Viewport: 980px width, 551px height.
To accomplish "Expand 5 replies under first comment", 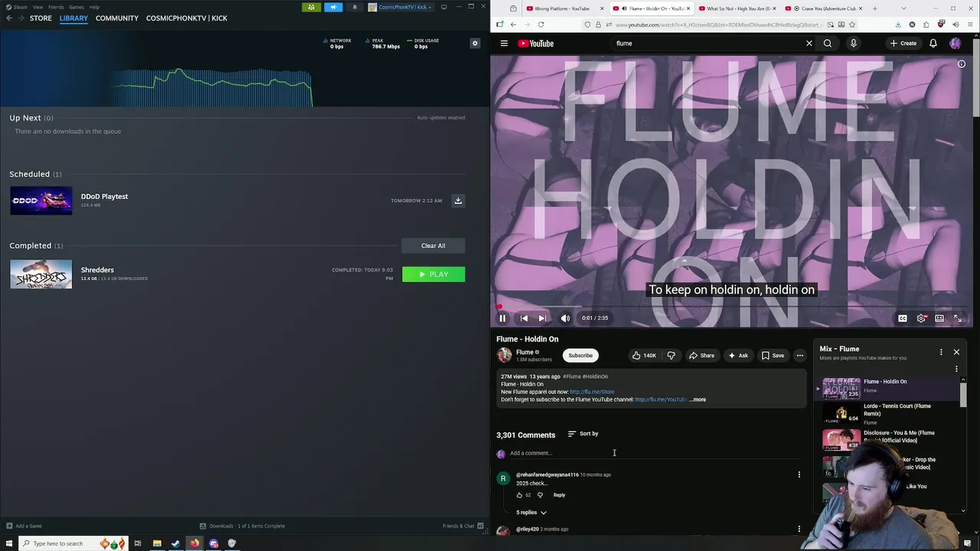I will (531, 513).
